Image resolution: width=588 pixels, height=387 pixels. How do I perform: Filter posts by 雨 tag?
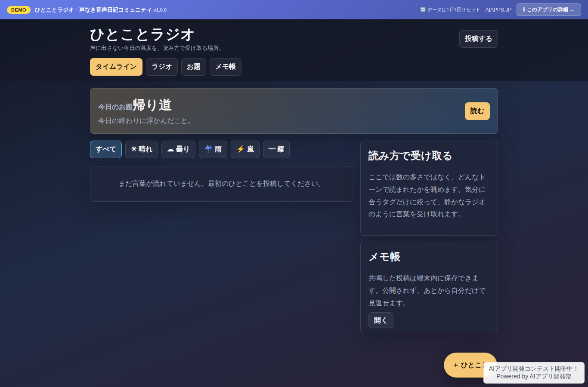pos(213,149)
